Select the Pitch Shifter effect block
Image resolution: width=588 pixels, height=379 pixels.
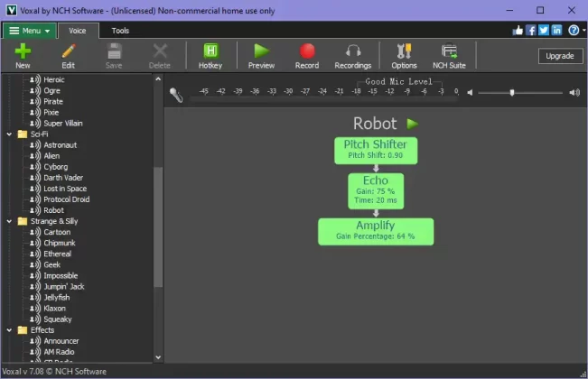376,151
